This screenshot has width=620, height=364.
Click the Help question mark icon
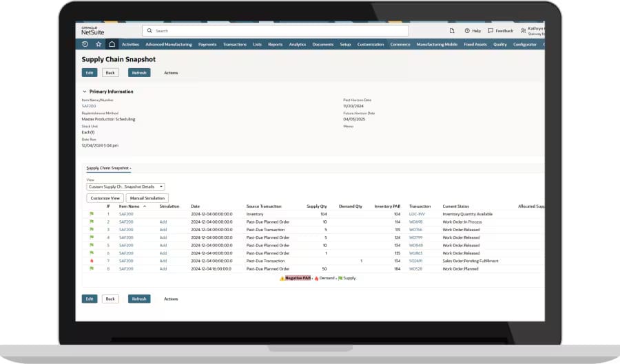[467, 31]
